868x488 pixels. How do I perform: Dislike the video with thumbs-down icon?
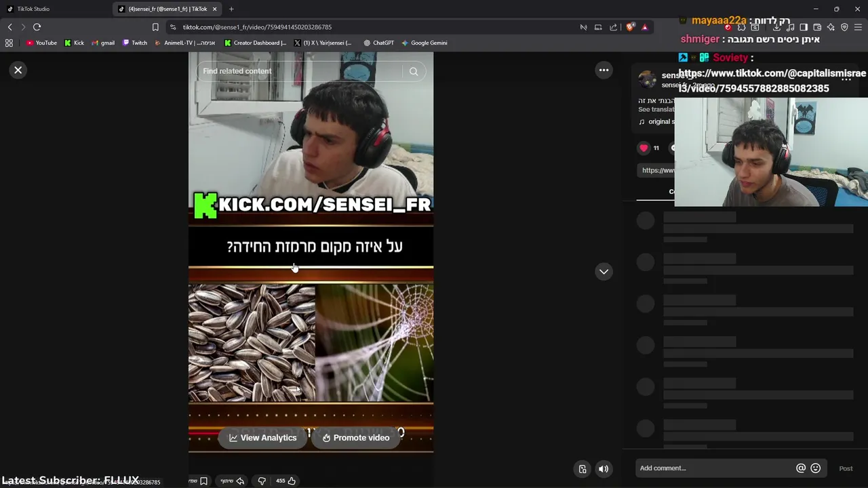[x=262, y=481]
